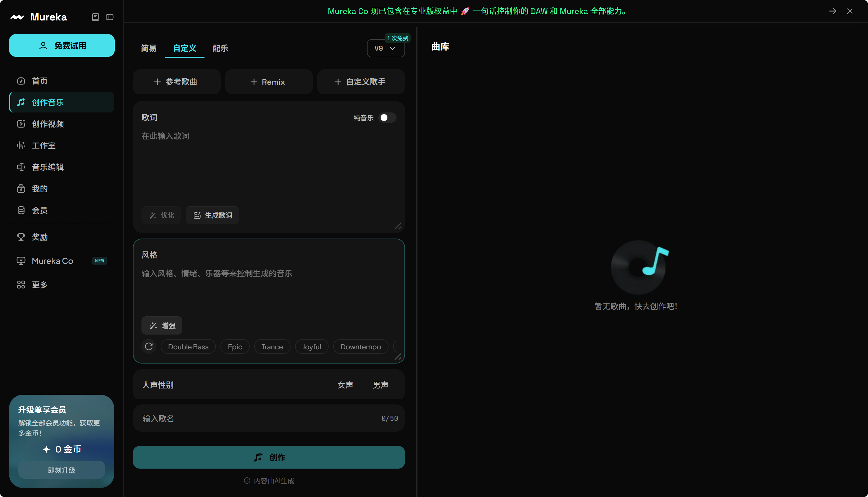
Task: Select 女声 female voice option
Action: tap(345, 385)
